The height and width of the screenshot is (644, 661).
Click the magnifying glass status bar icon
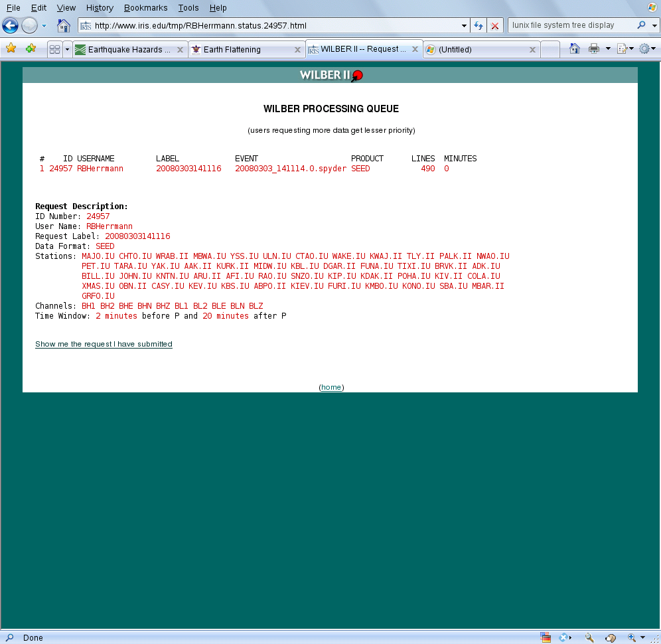[589, 637]
